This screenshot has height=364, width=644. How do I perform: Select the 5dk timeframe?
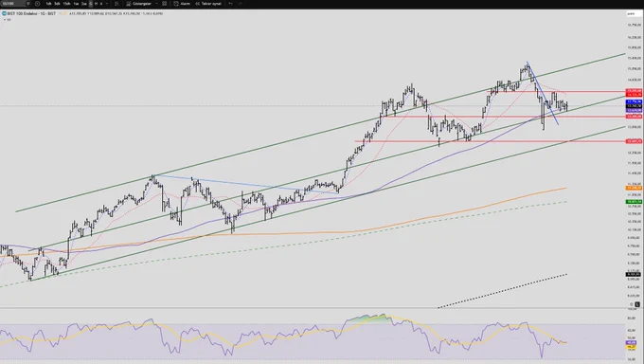tap(57, 4)
